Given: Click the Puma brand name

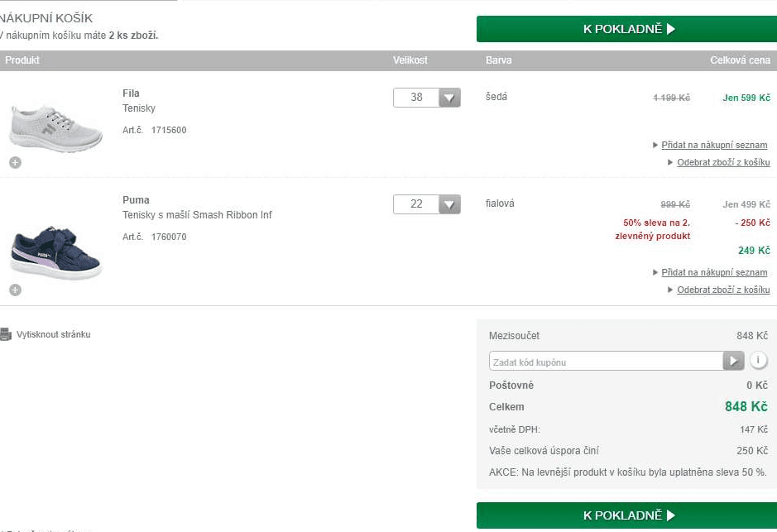Looking at the screenshot, I should [x=136, y=199].
